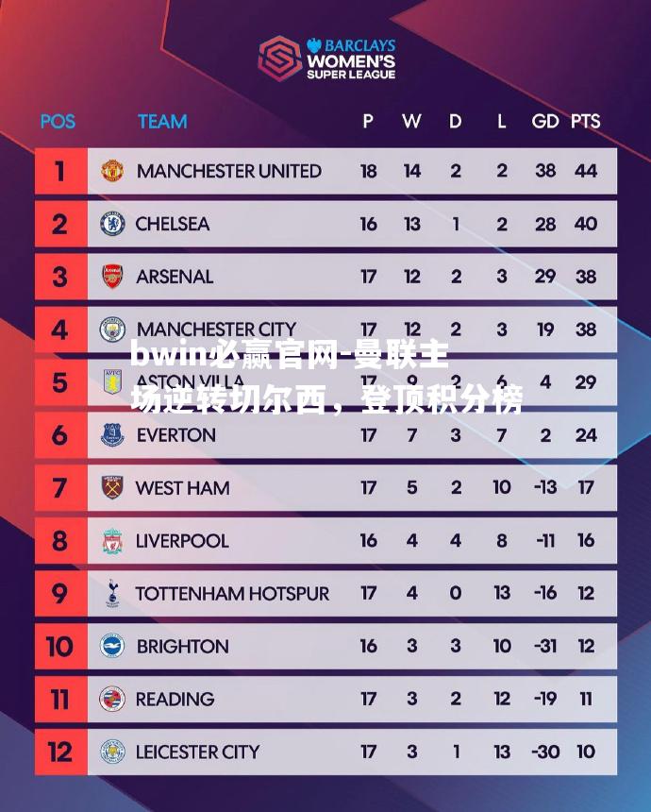
Task: Click the red position 1 cell
Action: click(61, 171)
